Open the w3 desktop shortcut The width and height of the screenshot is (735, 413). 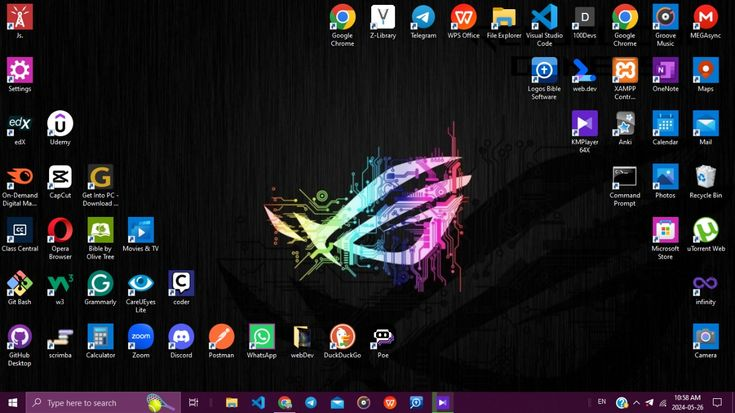point(60,289)
